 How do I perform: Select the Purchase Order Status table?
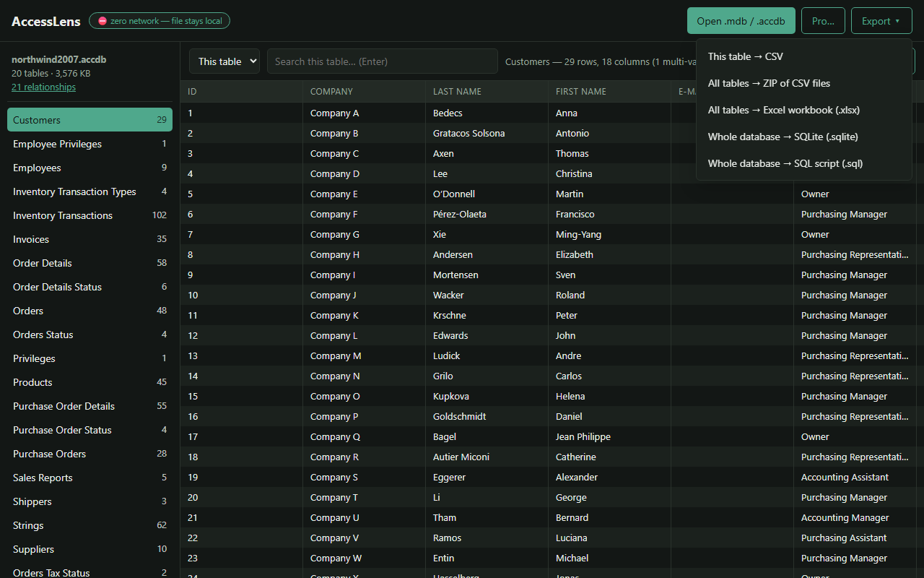point(90,430)
